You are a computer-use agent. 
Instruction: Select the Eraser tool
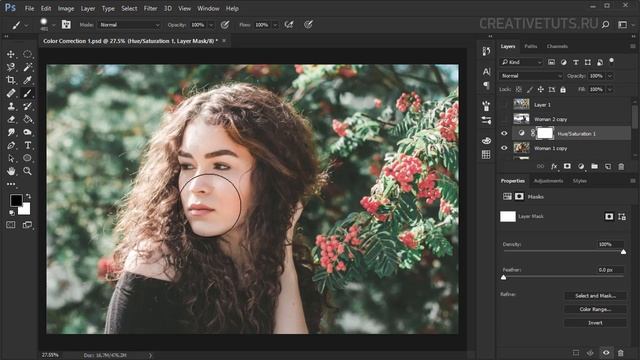[11, 119]
